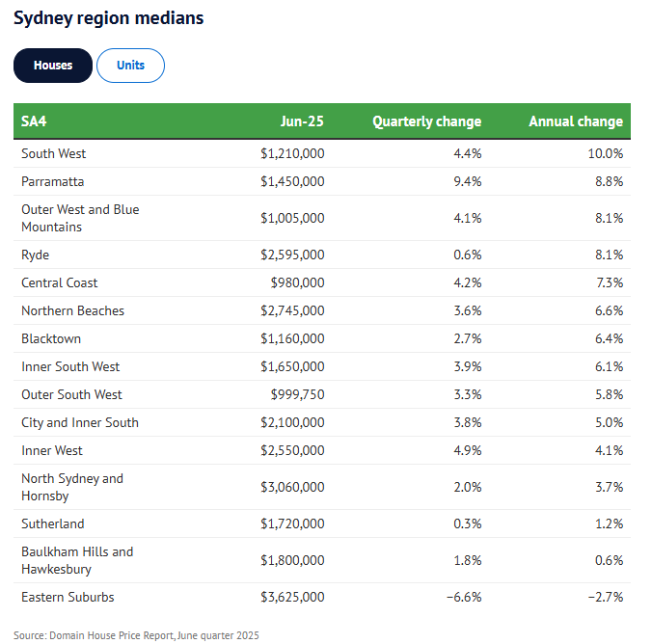Click North Sydney and Hornsby row
The width and height of the screenshot is (652, 644).
[72, 487]
